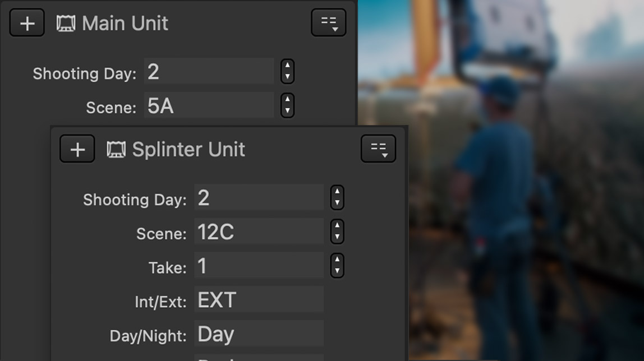Increment Main Unit Shooting Day stepper
This screenshot has width=644, height=361.
[x=287, y=66]
